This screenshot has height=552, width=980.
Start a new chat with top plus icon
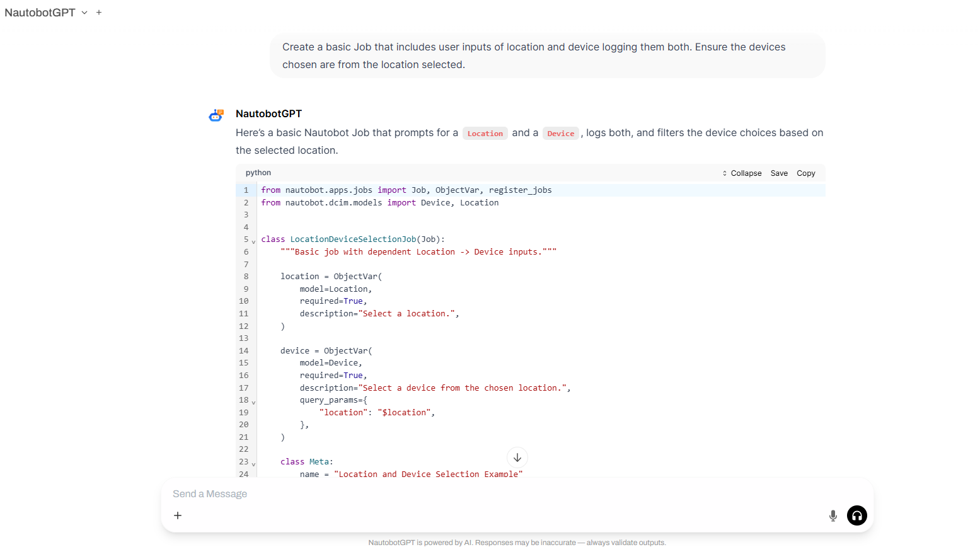click(99, 13)
